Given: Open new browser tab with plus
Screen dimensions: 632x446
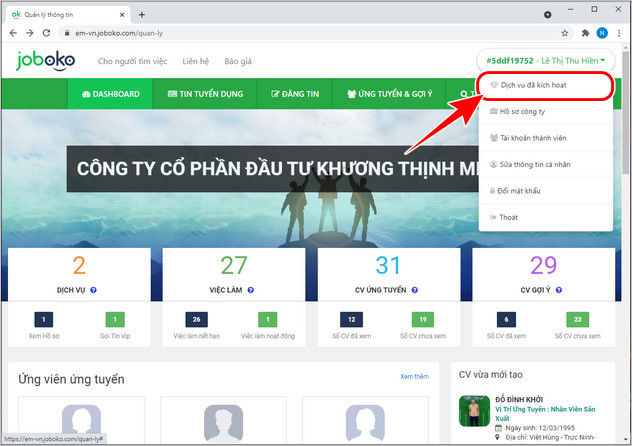Looking at the screenshot, I should (141, 15).
